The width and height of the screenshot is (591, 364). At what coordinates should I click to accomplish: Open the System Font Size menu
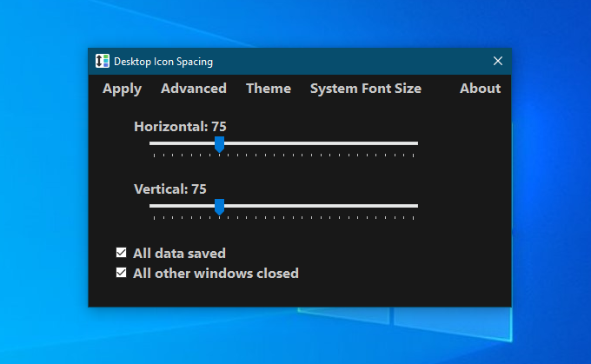coord(366,89)
